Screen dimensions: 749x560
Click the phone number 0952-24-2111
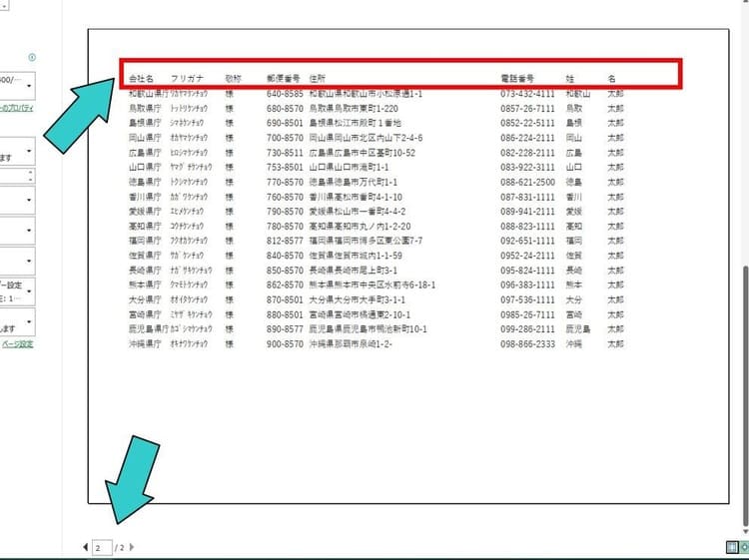528,256
